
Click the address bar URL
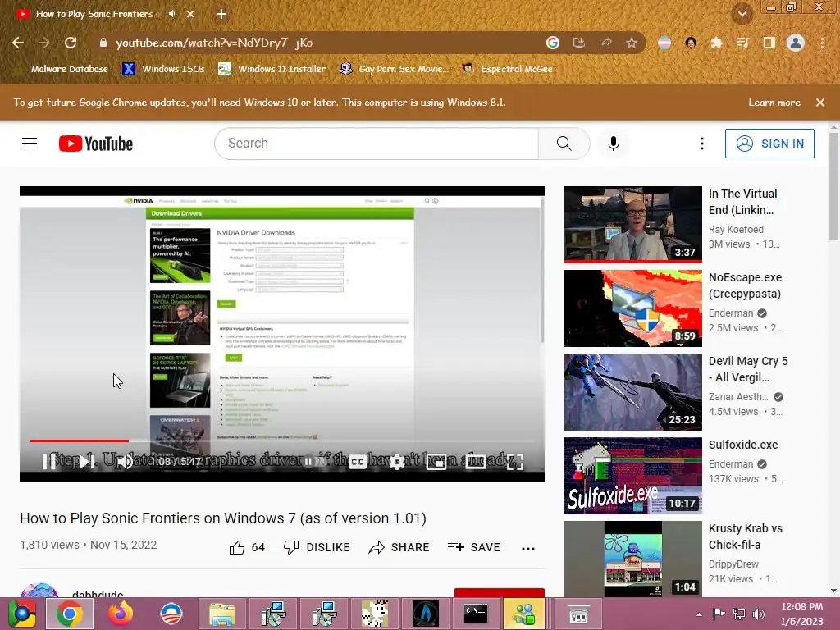[214, 43]
